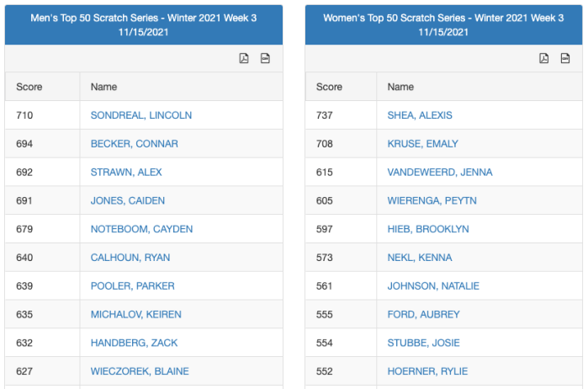
Task: Go to WIECZOREK, BLAINE profile
Action: pos(140,371)
